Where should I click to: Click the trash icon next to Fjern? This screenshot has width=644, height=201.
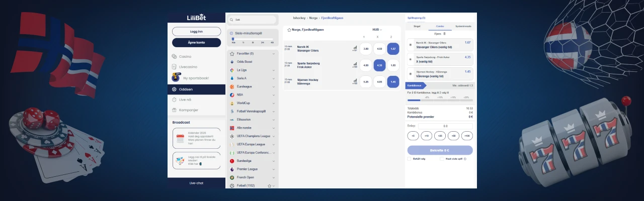(445, 34)
